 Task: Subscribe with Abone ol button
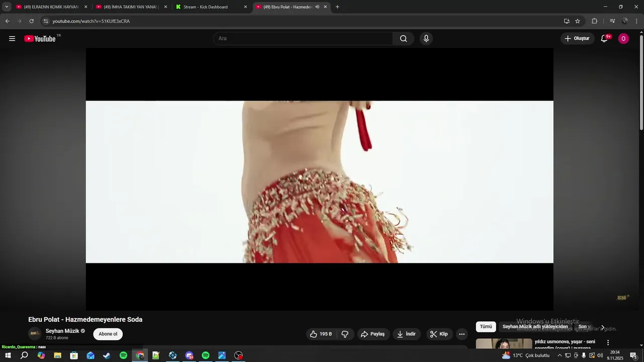(108, 334)
